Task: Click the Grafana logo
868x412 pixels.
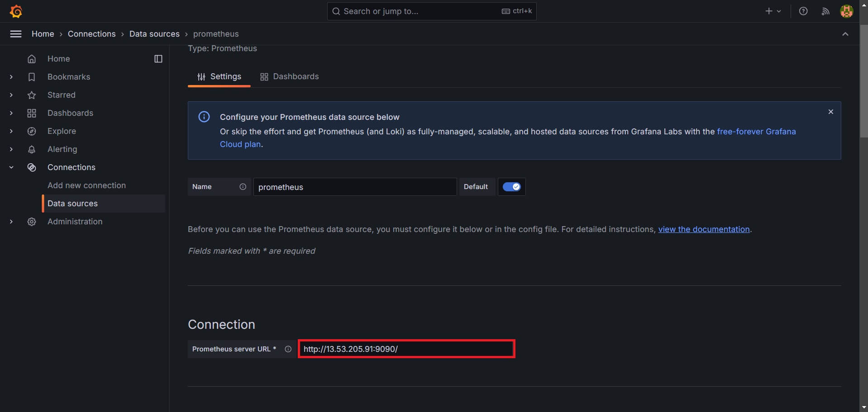Action: click(x=16, y=11)
